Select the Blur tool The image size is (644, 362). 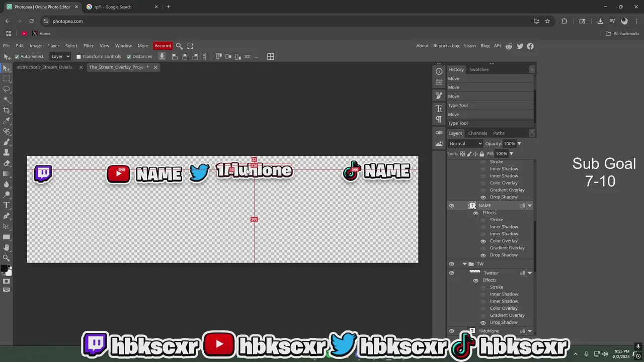click(7, 184)
